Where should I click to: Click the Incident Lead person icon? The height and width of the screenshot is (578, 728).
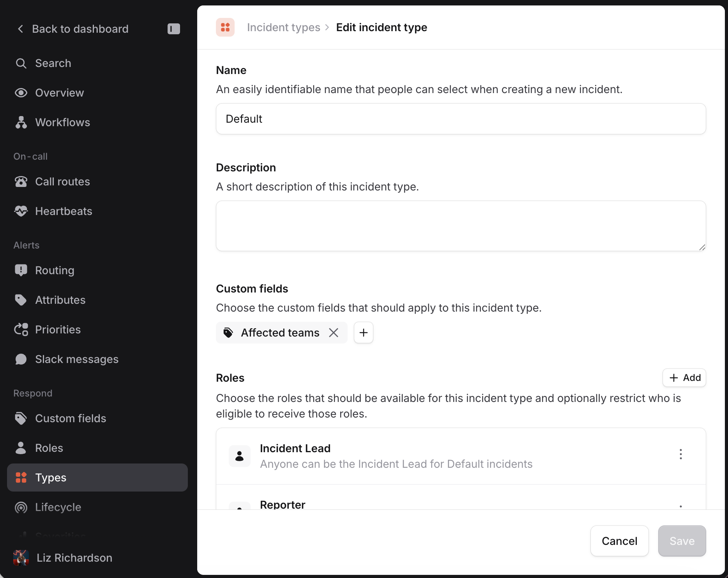240,456
